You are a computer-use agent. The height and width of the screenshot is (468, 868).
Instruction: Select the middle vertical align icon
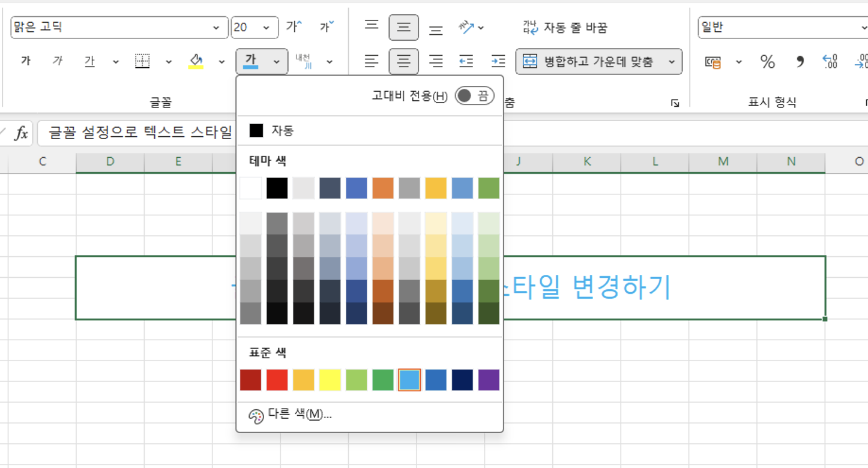[x=404, y=27]
